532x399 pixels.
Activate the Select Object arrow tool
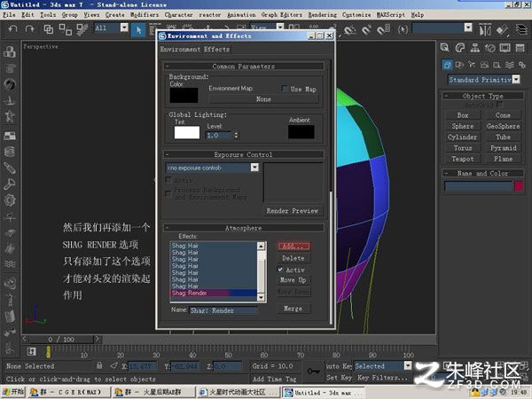tap(138, 30)
